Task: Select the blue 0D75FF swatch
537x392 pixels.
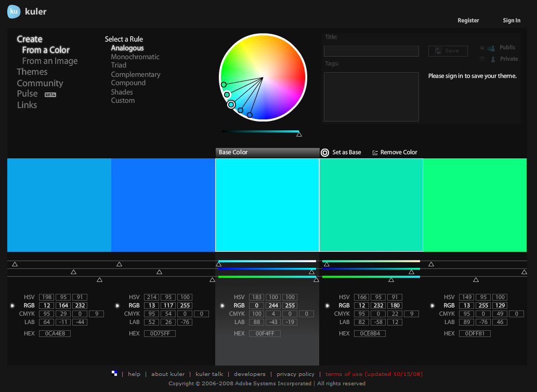Action: [163, 205]
